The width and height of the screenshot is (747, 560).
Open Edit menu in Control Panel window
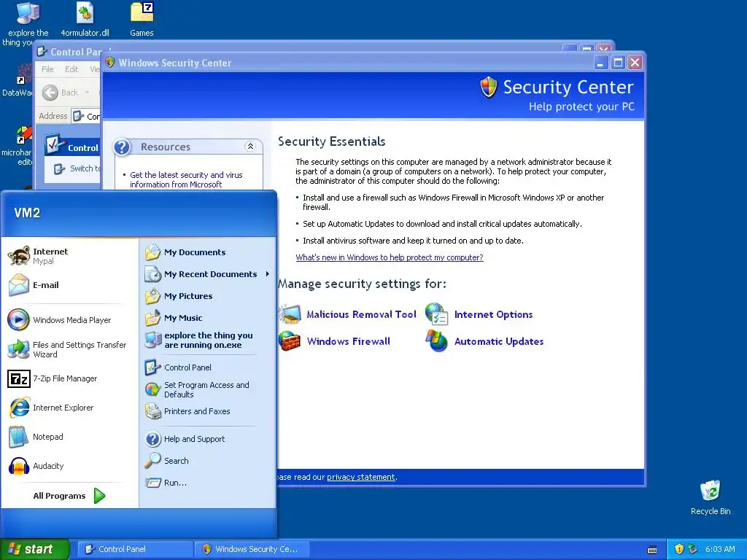(x=71, y=69)
